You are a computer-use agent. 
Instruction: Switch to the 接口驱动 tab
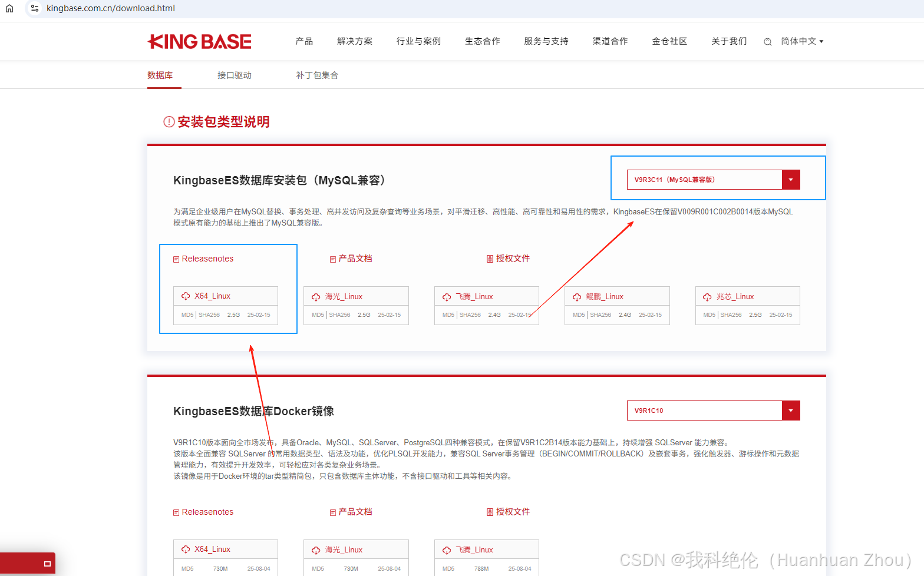pyautogui.click(x=235, y=75)
